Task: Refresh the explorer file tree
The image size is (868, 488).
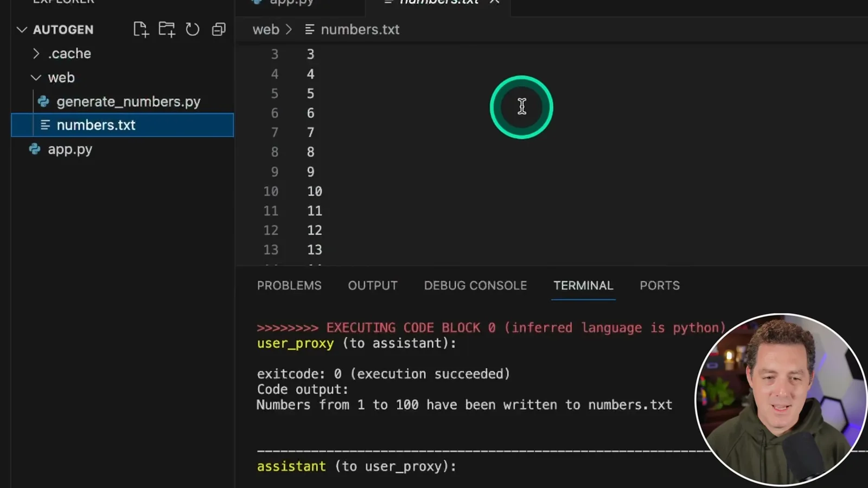Action: (193, 29)
